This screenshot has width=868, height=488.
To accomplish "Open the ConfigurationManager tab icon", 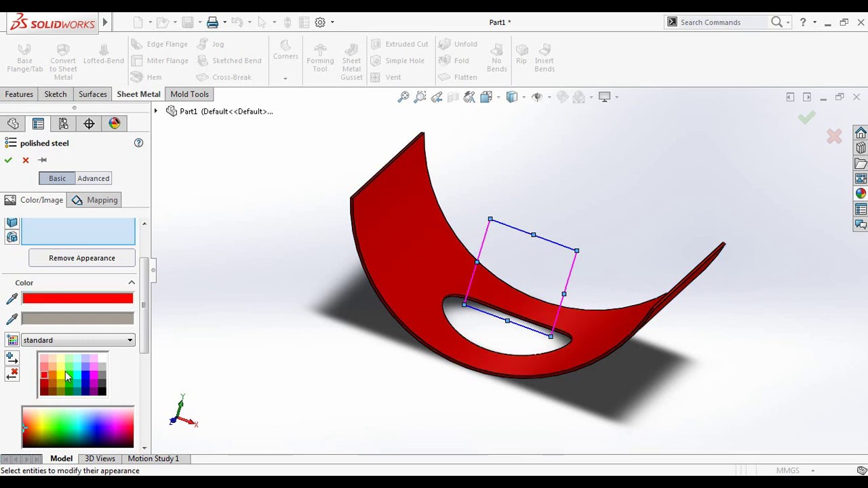I will (x=63, y=123).
